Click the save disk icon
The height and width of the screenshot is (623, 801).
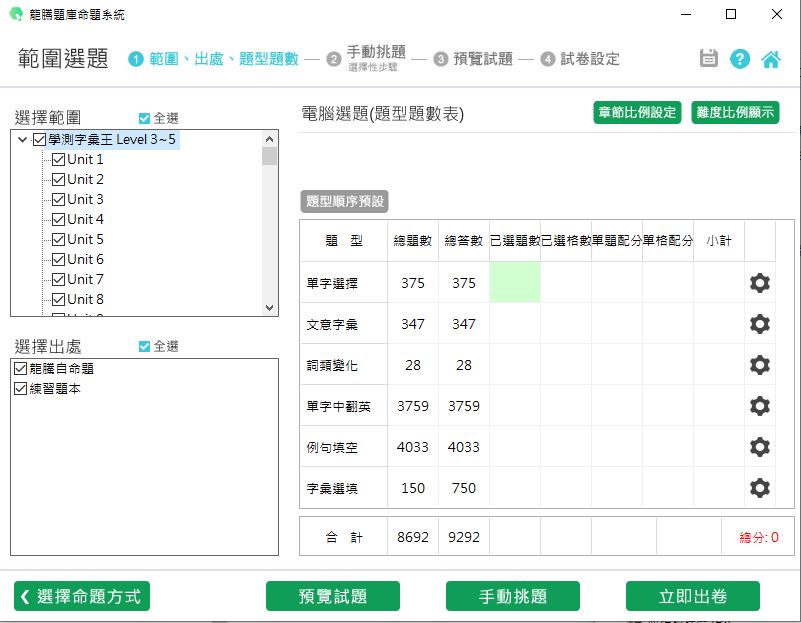[709, 58]
